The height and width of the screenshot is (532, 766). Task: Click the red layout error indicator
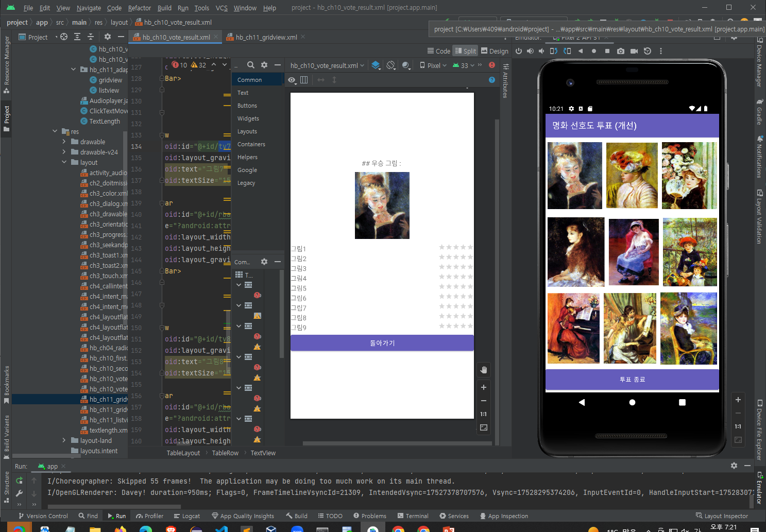pos(492,65)
